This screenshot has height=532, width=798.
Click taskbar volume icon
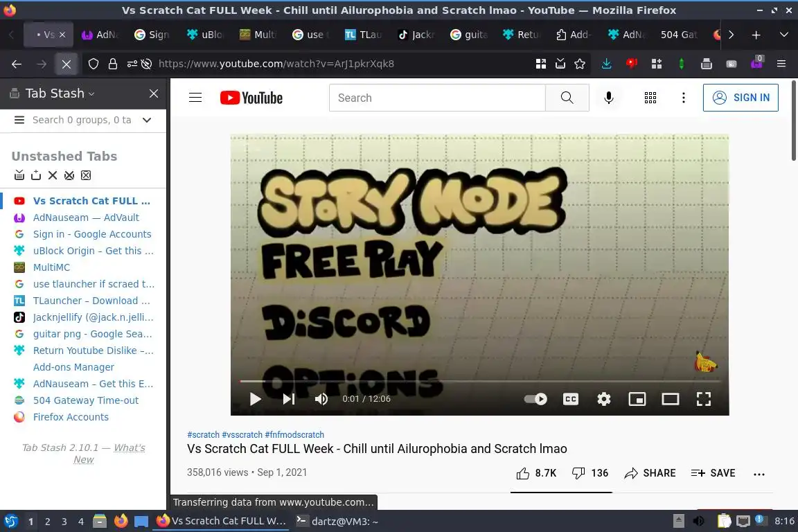pyautogui.click(x=699, y=521)
